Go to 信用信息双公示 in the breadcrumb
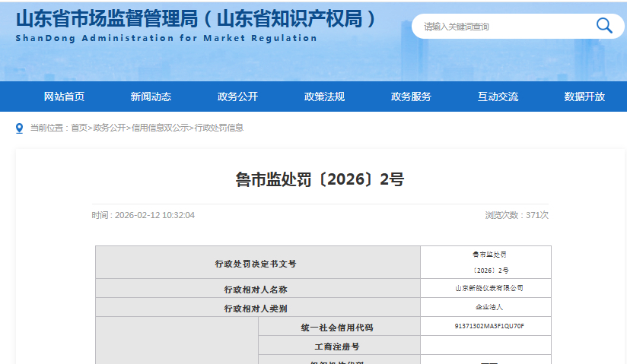627x364 pixels. click(160, 128)
